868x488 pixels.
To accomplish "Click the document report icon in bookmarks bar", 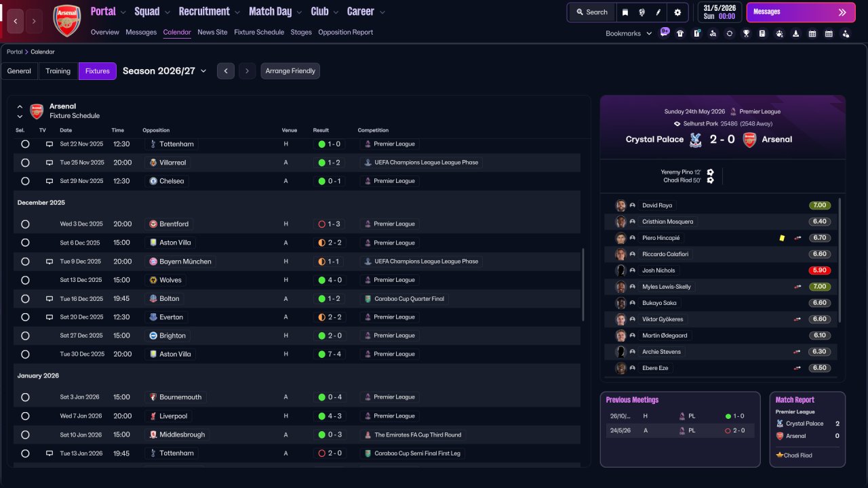I will coord(762,33).
